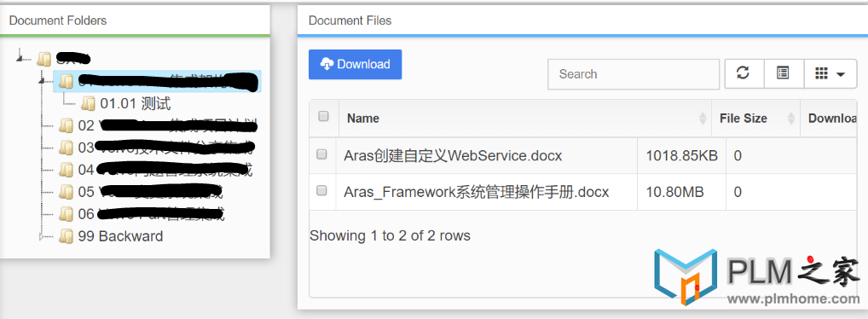Viewport: 868px width, 319px height.
Task: Click the 1018.85KB file size cell
Action: click(x=681, y=155)
